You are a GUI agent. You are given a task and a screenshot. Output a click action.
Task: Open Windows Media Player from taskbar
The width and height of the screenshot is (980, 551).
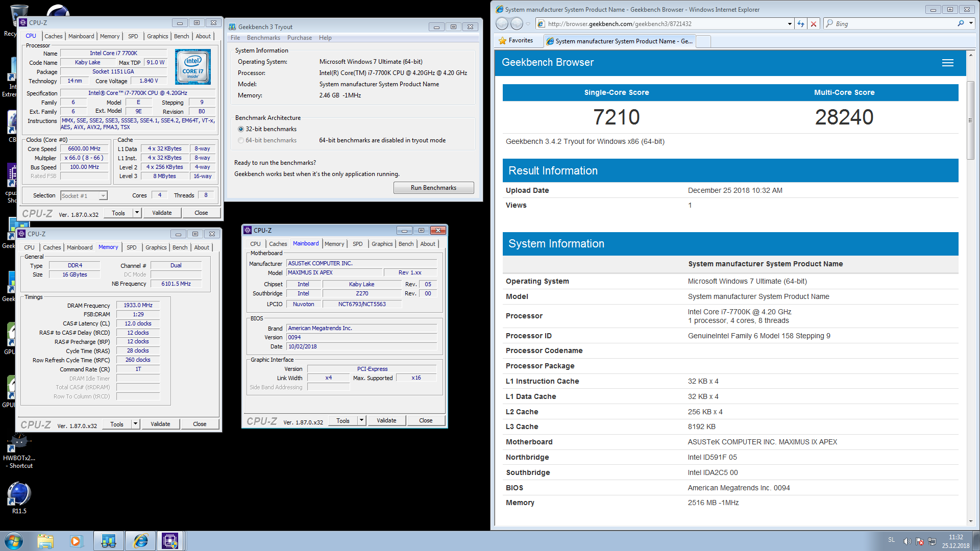point(76,541)
